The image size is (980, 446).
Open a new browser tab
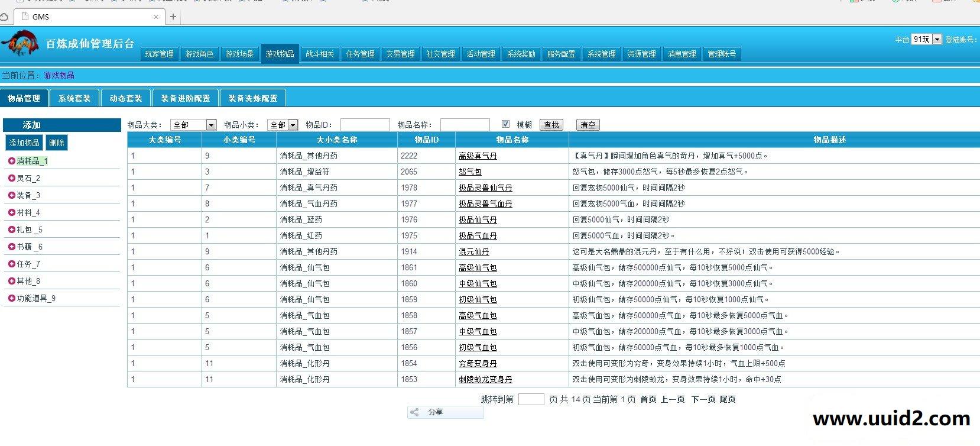pyautogui.click(x=173, y=17)
